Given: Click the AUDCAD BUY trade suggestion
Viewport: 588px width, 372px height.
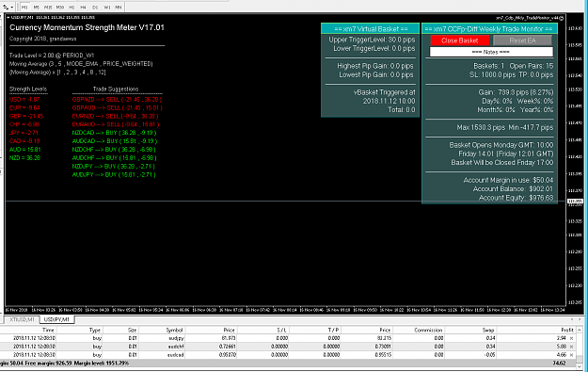Looking at the screenshot, I should 115,141.
